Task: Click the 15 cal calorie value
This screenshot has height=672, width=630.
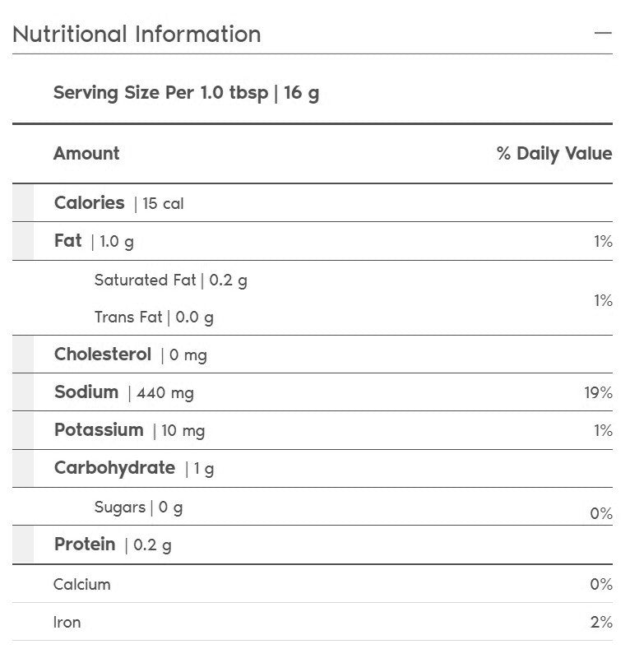Action: coord(163,204)
